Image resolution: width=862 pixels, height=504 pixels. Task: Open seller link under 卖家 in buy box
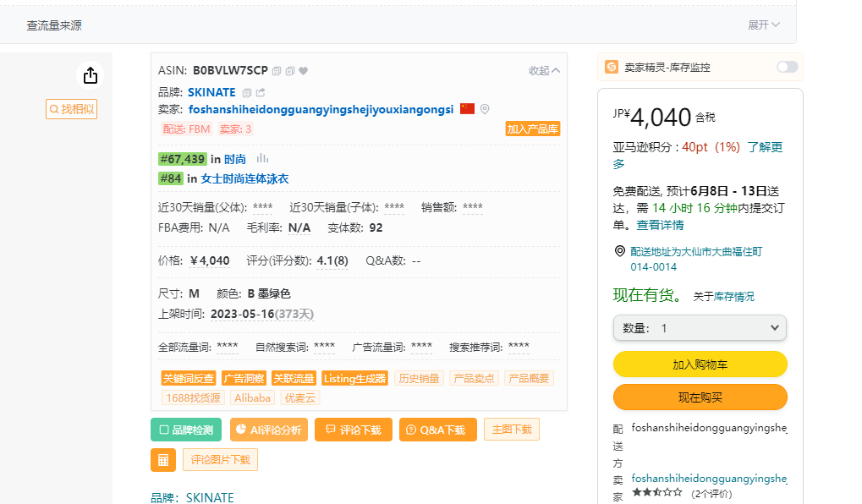click(709, 478)
